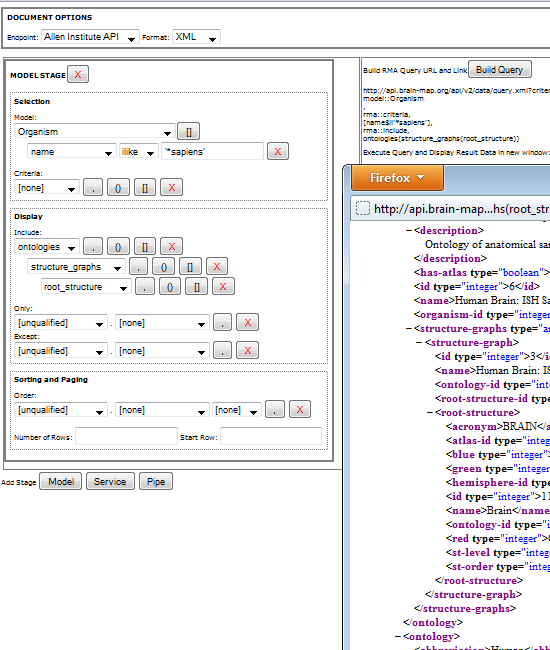The width and height of the screenshot is (550, 650).
Task: Remove structure_graphs include with its X
Action: [x=217, y=266]
